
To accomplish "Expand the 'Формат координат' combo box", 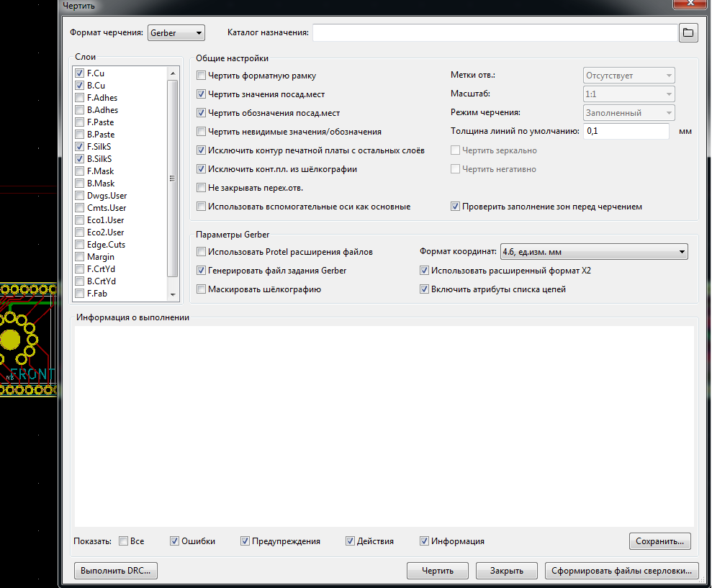I will click(x=593, y=252).
